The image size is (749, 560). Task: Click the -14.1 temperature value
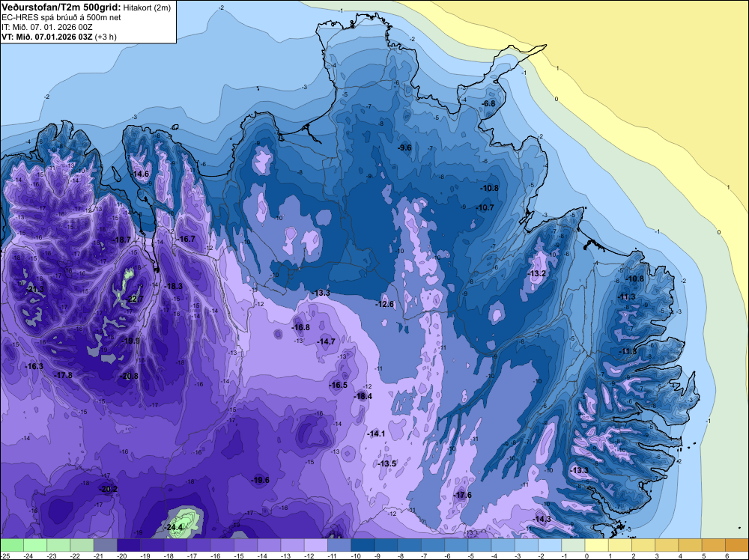click(376, 433)
